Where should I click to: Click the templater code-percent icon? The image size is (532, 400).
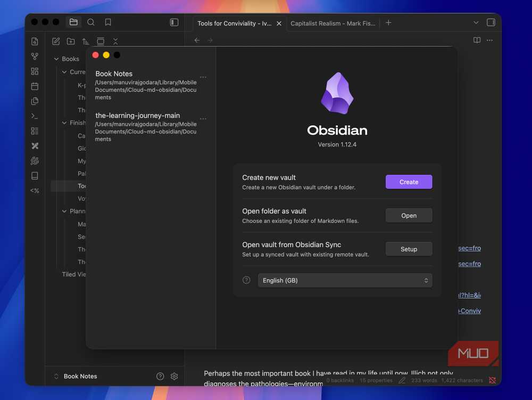tap(35, 191)
